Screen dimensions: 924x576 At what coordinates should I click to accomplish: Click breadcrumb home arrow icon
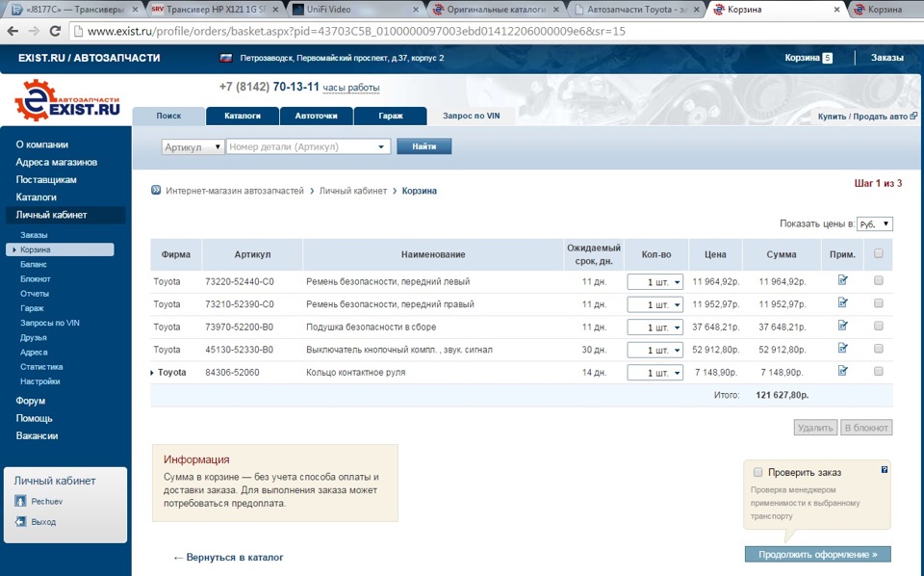coord(156,190)
